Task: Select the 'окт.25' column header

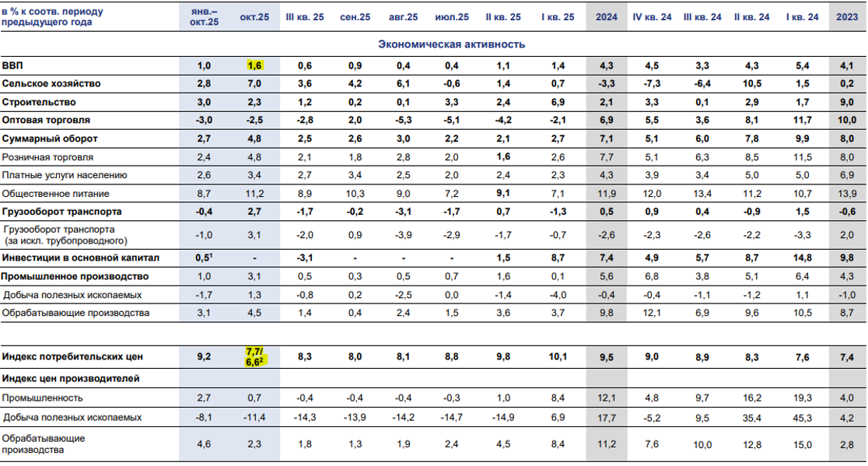Action: [255, 17]
